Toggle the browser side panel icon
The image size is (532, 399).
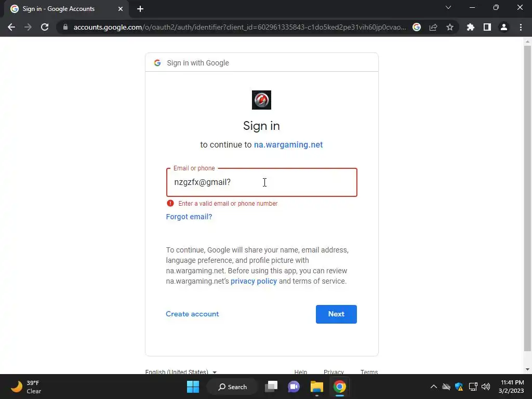pos(487,27)
